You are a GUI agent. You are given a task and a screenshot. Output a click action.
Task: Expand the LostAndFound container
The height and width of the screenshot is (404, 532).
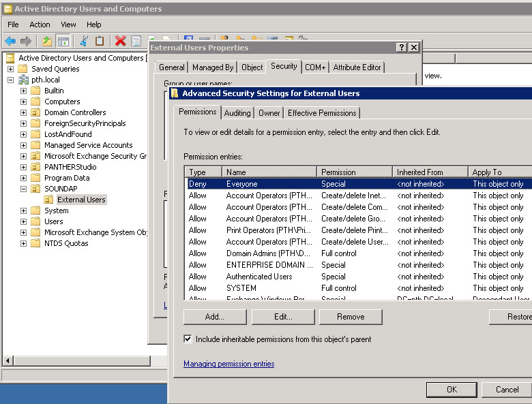tap(23, 135)
